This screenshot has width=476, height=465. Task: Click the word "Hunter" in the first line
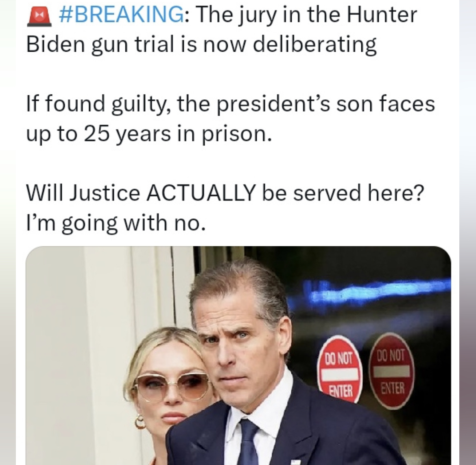pyautogui.click(x=383, y=15)
